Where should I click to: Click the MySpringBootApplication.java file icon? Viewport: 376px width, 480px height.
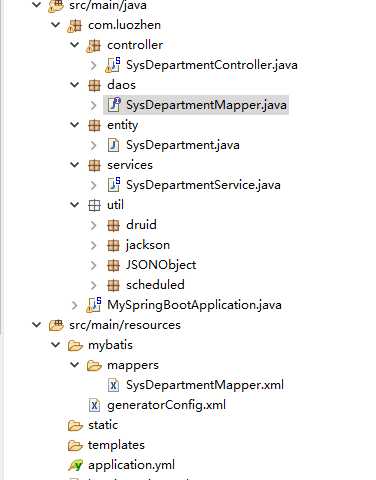94,305
